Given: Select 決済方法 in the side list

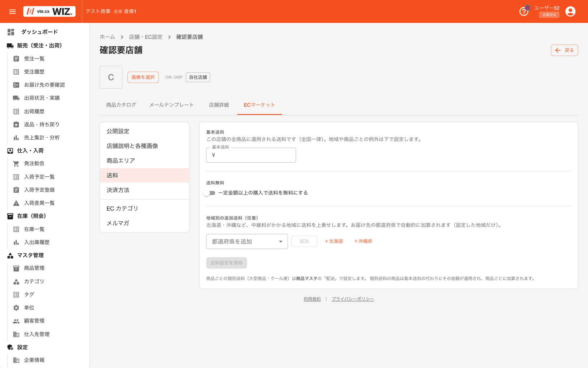Looking at the screenshot, I should coord(144,190).
